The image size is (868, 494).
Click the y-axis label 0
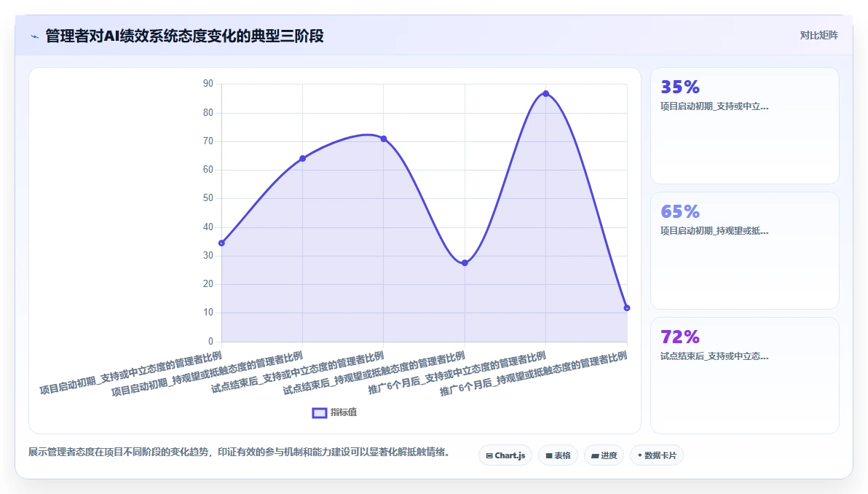tap(210, 341)
